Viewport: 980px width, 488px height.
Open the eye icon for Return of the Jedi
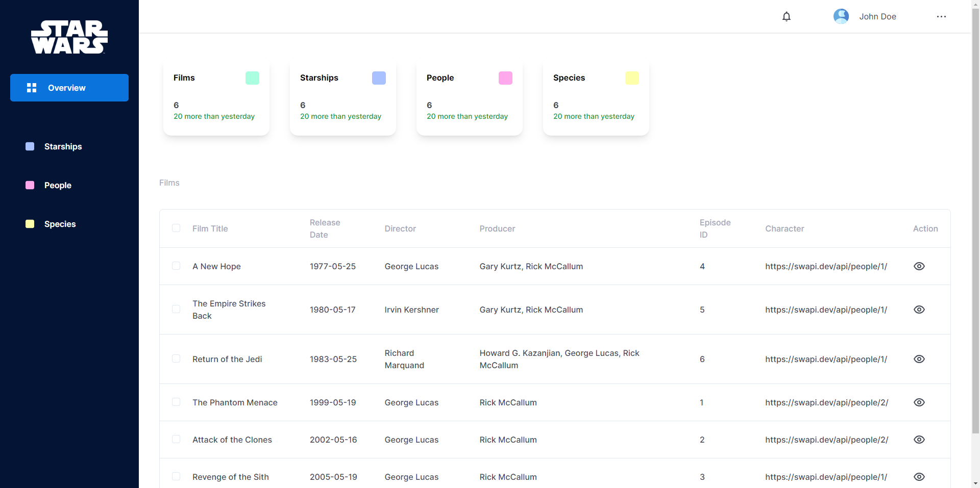click(x=919, y=359)
